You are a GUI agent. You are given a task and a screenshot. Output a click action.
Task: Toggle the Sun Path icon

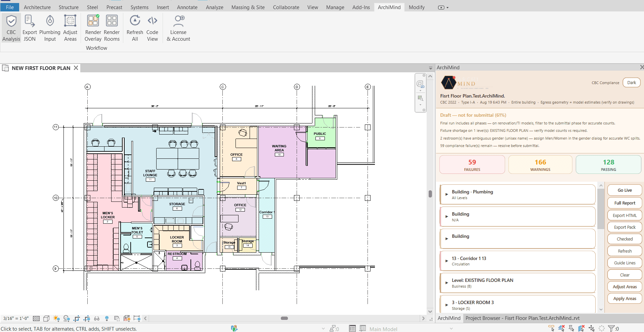coord(56,318)
